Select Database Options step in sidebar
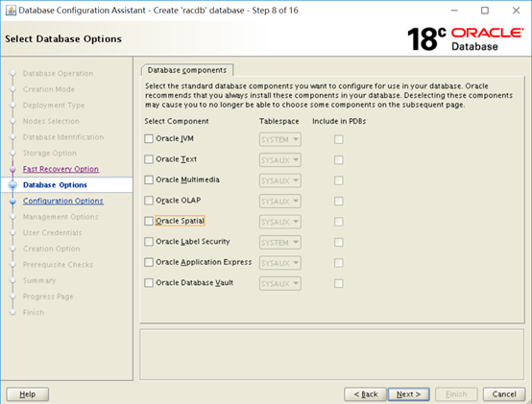 coord(55,185)
